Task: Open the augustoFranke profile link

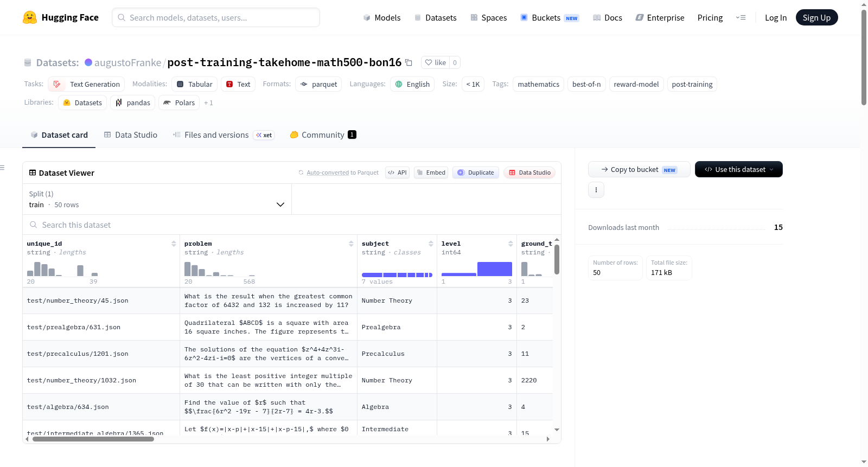Action: pyautogui.click(x=127, y=62)
